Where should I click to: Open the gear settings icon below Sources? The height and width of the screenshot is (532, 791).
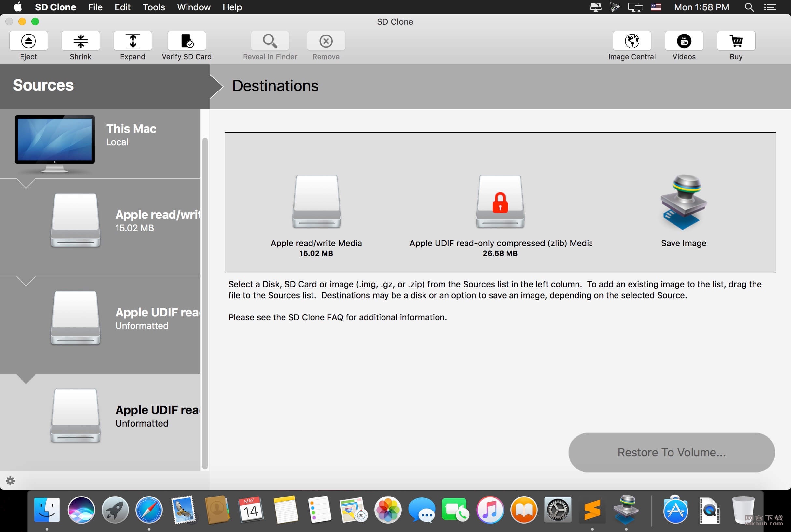tap(10, 481)
